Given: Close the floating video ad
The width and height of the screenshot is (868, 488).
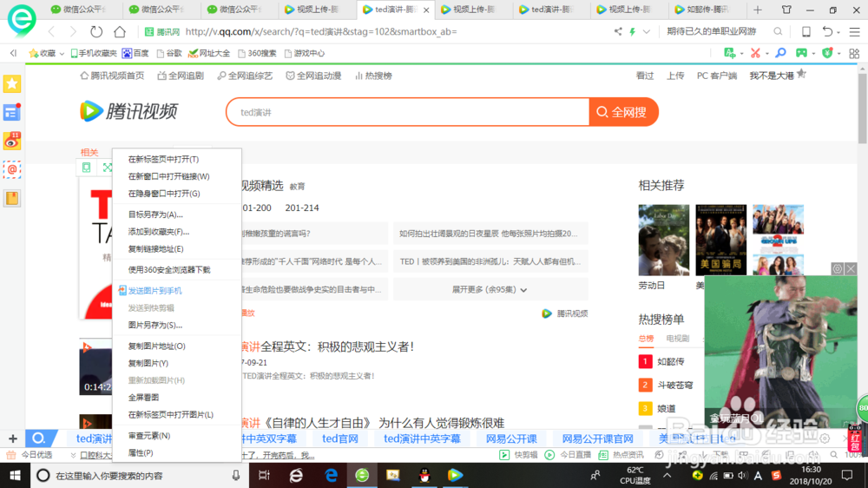Looking at the screenshot, I should tap(851, 268).
